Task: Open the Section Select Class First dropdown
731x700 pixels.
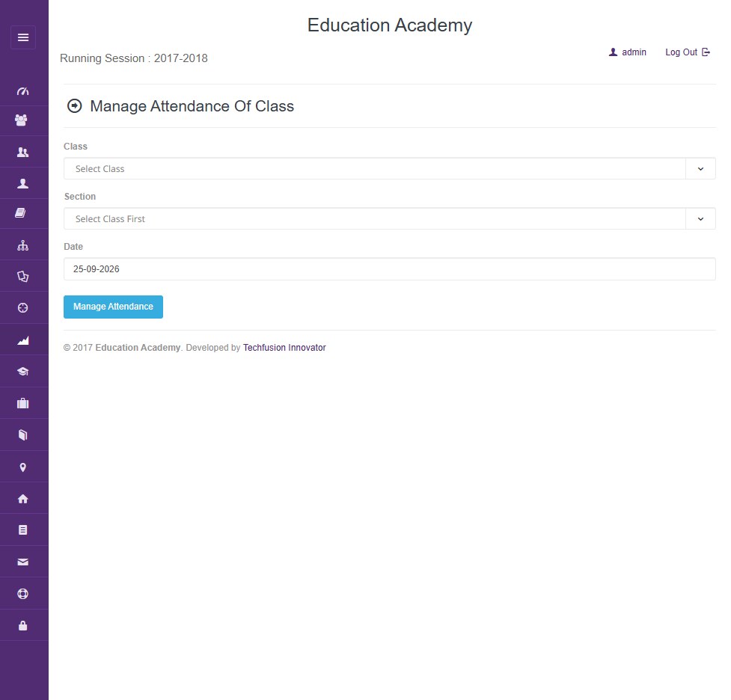Action: [389, 218]
